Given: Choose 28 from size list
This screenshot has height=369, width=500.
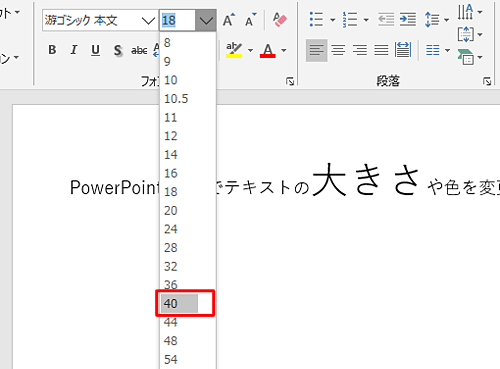Looking at the screenshot, I should tap(188, 248).
